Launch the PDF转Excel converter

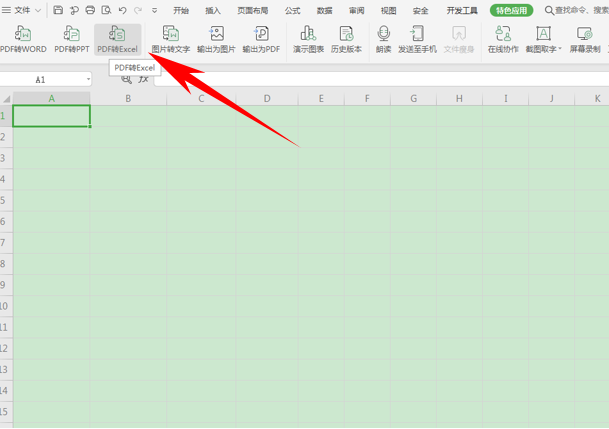tap(117, 40)
